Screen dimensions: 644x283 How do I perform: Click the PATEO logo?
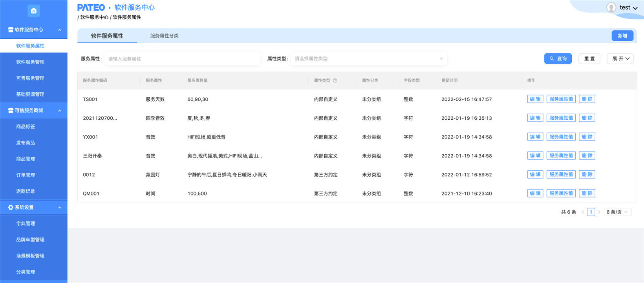[x=91, y=7]
